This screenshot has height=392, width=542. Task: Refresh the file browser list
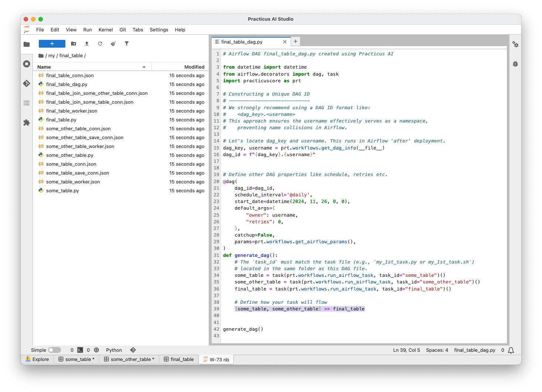100,44
